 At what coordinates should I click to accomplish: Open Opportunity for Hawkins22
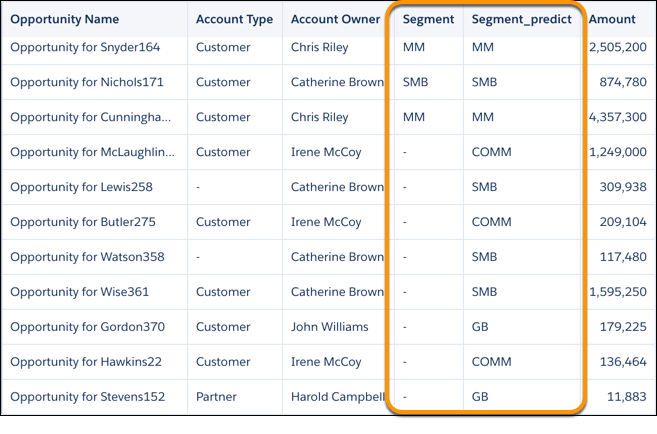click(86, 362)
